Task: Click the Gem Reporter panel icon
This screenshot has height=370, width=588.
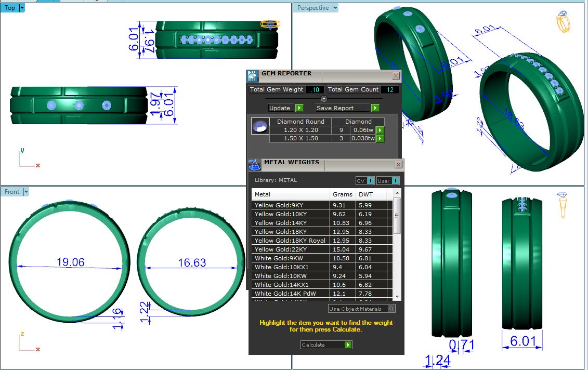Action: [x=252, y=76]
